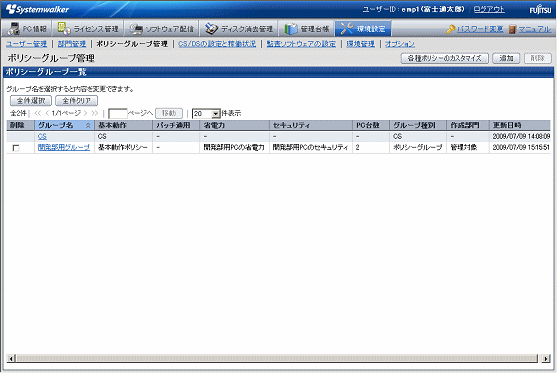Image resolution: width=557 pixels, height=373 pixels.
Task: Click the previous page < arrow
Action: tap(47, 113)
